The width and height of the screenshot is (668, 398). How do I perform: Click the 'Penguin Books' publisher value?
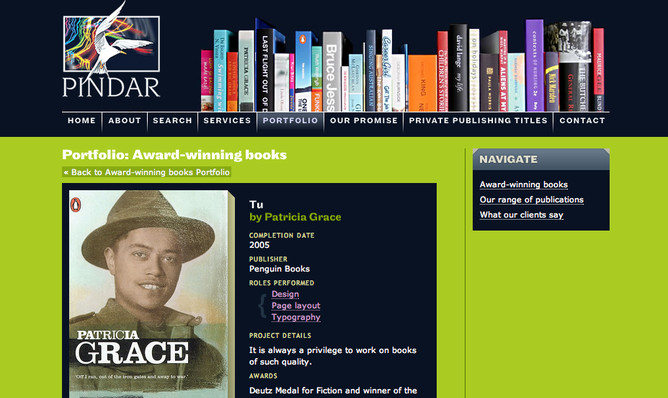point(279,269)
